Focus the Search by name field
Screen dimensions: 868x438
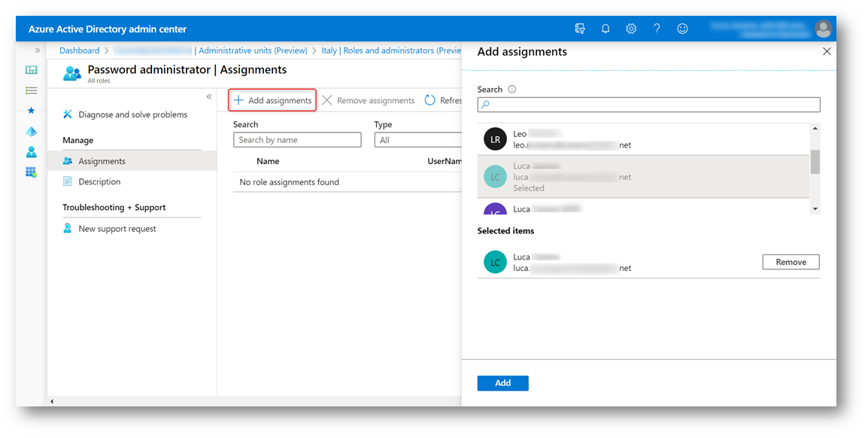(297, 140)
